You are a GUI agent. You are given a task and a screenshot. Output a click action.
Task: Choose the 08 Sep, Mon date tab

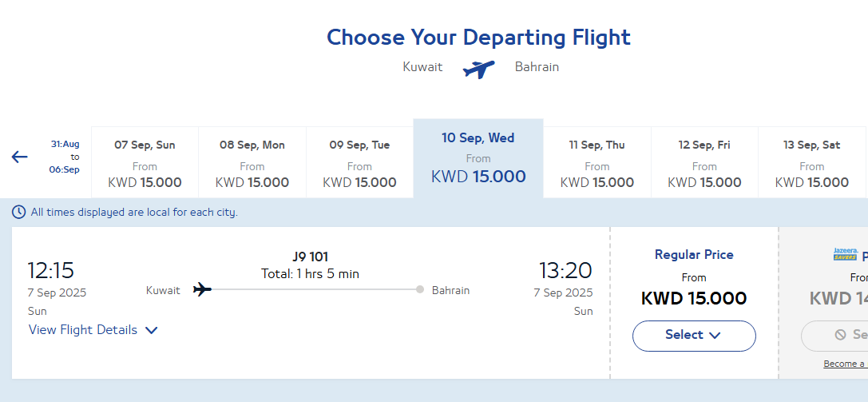pos(252,162)
